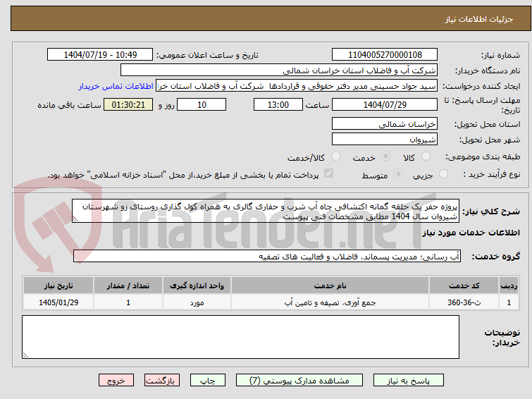This screenshot has height=399, width=532.
Task: Click cell جمع آوری، تصفیه و تامین آب
Action: pos(330,302)
